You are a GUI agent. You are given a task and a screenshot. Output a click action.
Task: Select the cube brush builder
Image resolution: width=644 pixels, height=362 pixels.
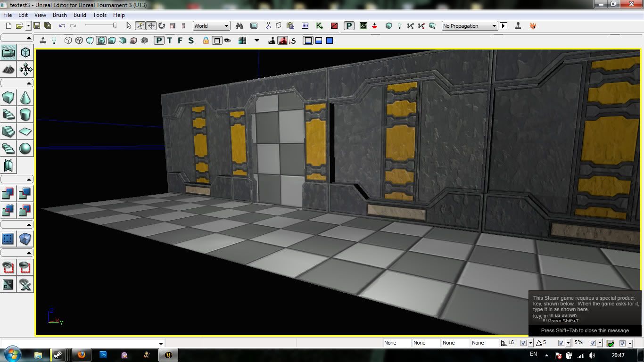8,98
